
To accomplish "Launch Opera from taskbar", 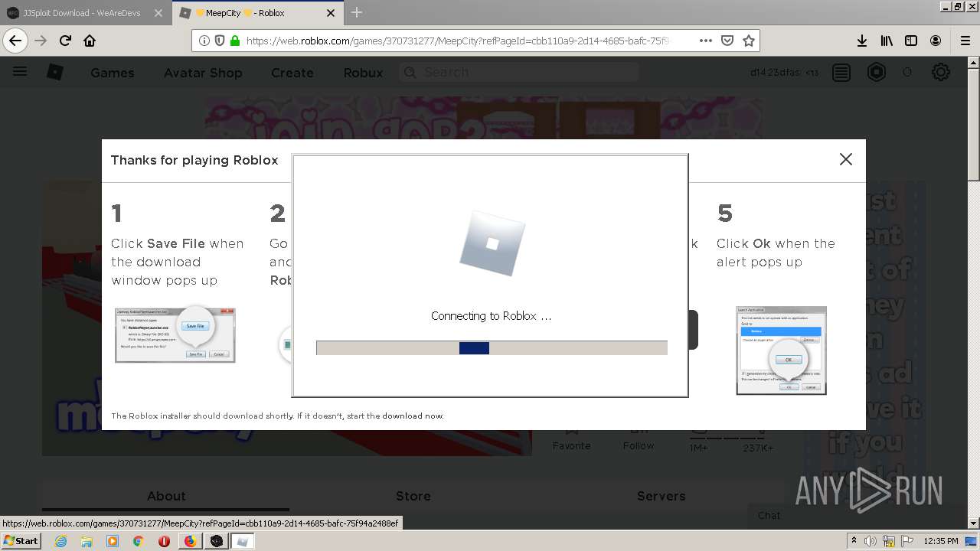I will point(164,540).
